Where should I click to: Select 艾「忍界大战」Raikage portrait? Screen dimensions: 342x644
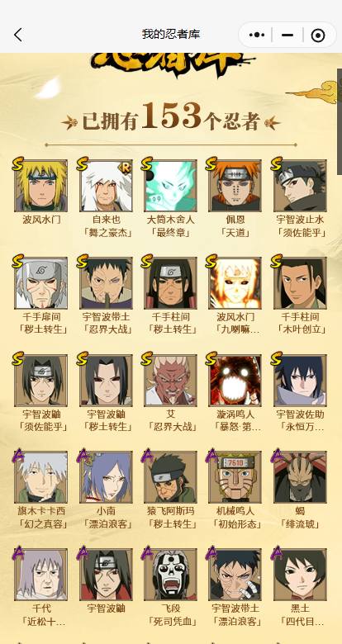[x=171, y=381]
